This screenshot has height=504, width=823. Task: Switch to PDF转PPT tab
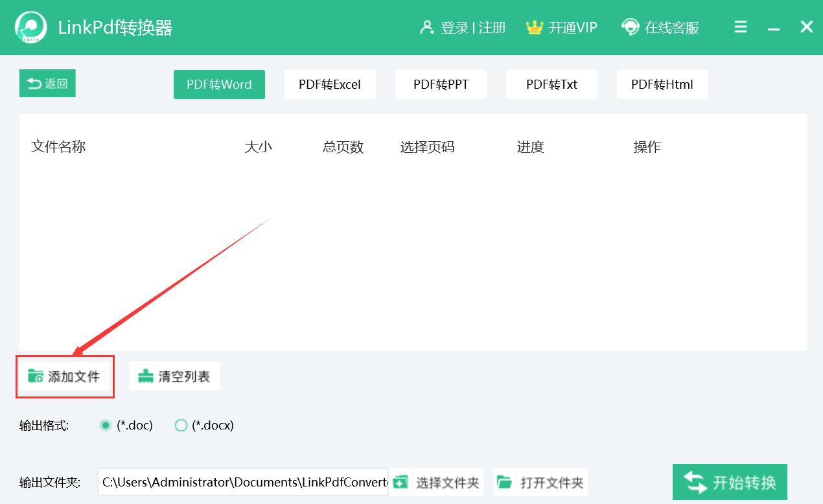coord(441,84)
